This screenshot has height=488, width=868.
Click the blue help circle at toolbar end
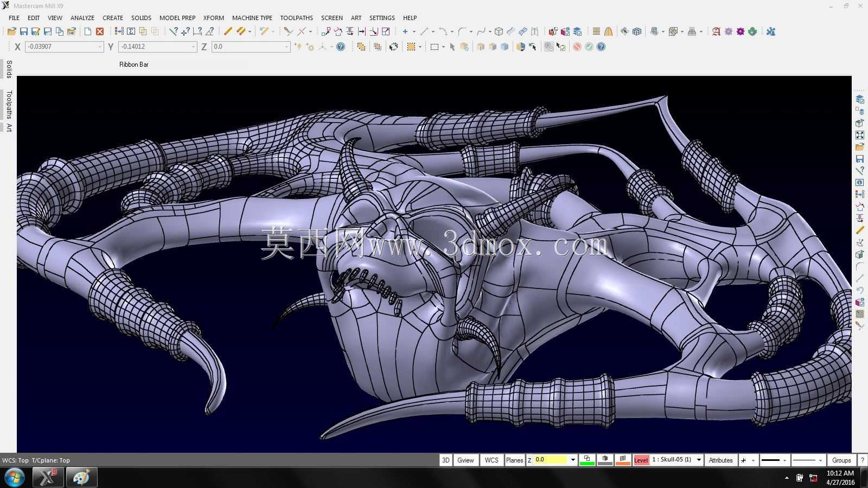click(x=601, y=47)
